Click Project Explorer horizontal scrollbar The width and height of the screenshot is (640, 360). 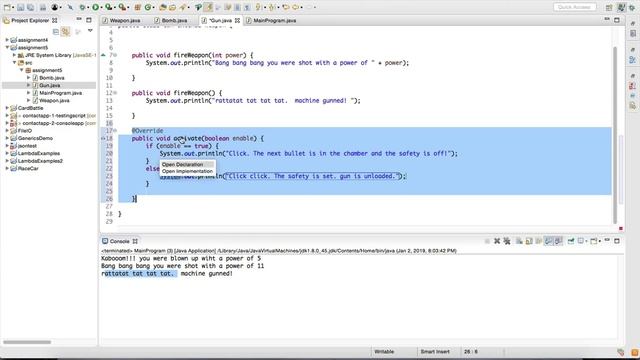pyautogui.click(x=27, y=342)
